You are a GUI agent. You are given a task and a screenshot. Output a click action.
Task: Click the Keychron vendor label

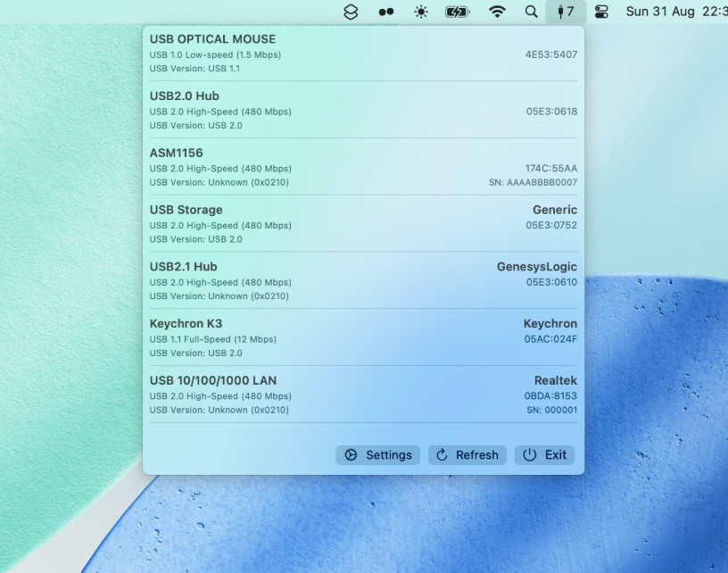(x=550, y=324)
